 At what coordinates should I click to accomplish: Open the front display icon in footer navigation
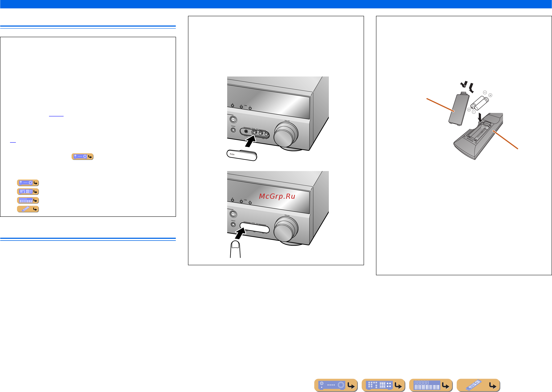coord(431,385)
